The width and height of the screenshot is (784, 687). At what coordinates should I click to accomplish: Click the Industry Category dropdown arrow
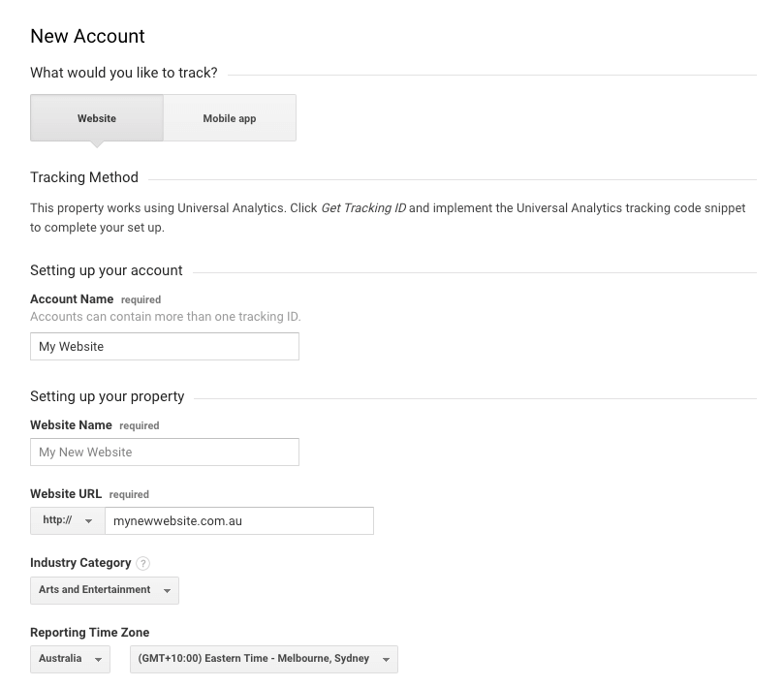pyautogui.click(x=165, y=590)
